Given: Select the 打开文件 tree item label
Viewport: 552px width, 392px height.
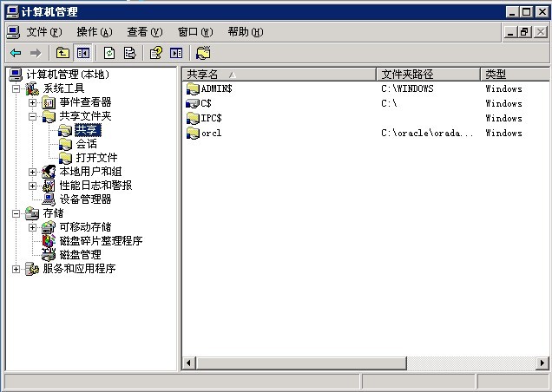Looking at the screenshot, I should (96, 158).
